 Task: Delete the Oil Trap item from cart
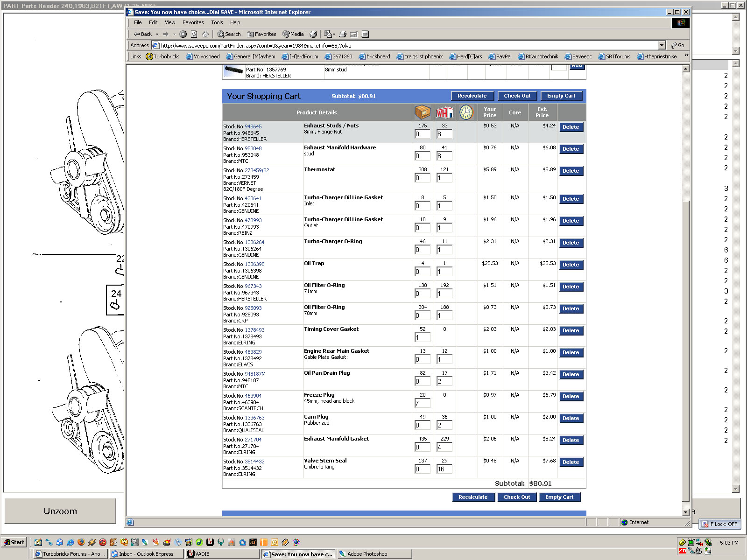tap(571, 265)
